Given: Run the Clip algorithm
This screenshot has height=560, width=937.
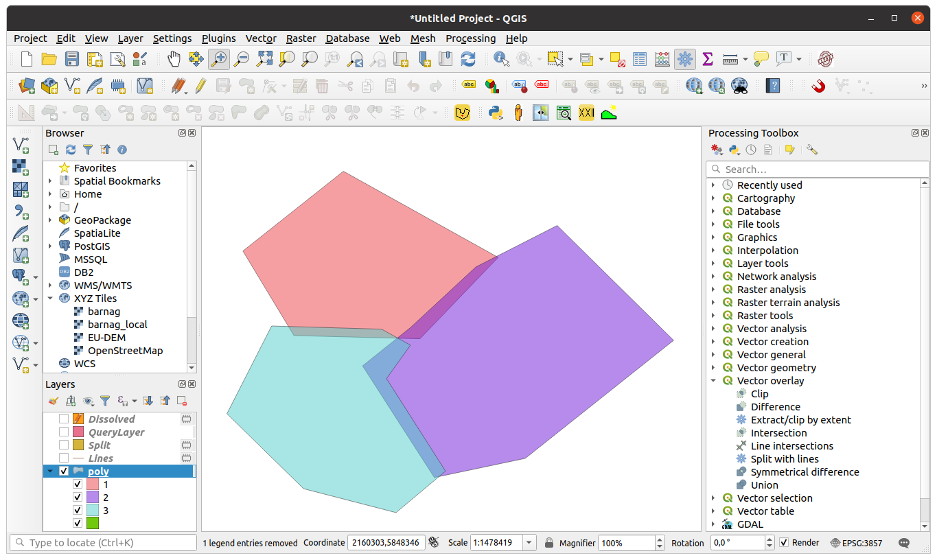Looking at the screenshot, I should point(759,393).
